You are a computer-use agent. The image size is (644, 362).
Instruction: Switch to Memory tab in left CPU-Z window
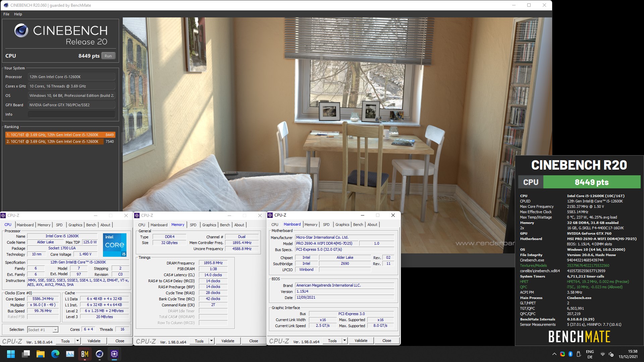pyautogui.click(x=44, y=225)
